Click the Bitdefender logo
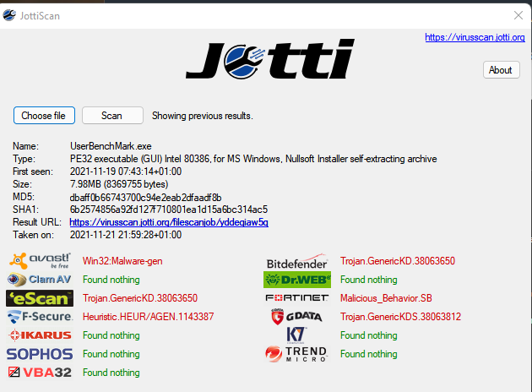This screenshot has height=392, width=532. click(x=297, y=261)
